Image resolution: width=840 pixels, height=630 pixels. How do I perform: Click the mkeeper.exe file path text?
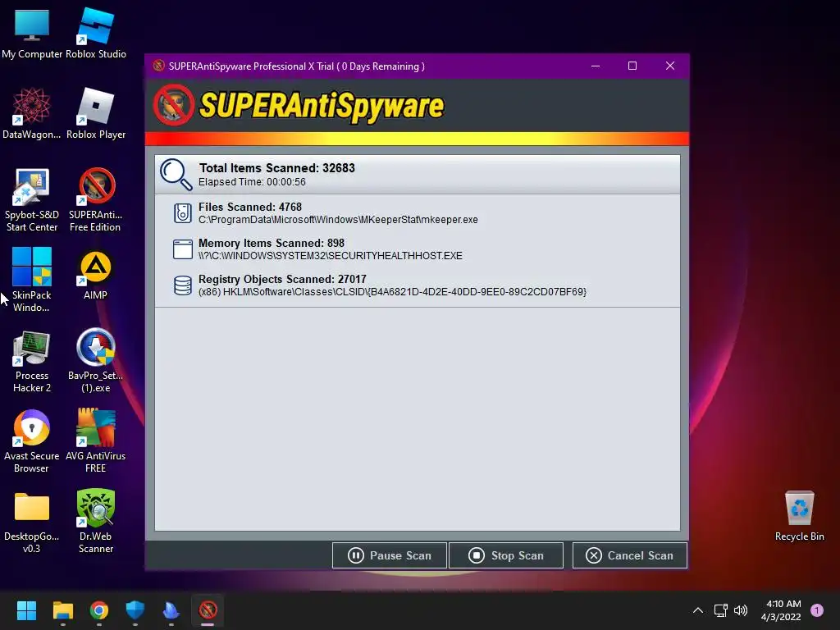[x=338, y=220]
